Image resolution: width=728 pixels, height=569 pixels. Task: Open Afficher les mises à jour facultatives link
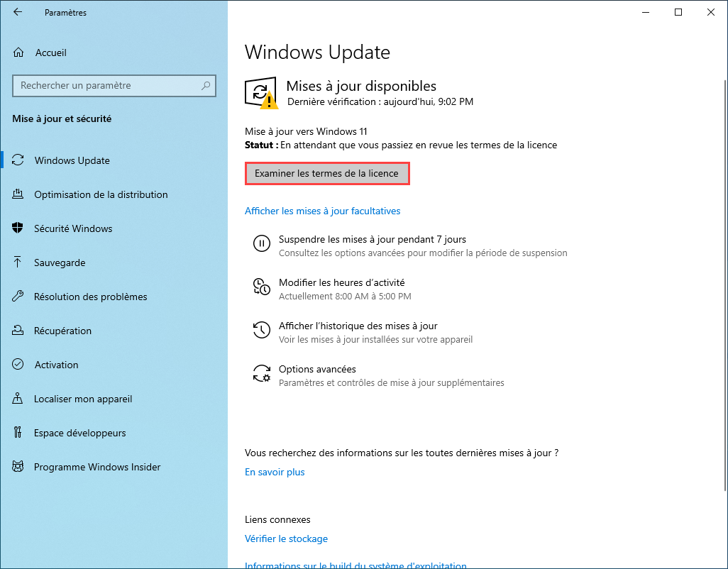coord(322,211)
